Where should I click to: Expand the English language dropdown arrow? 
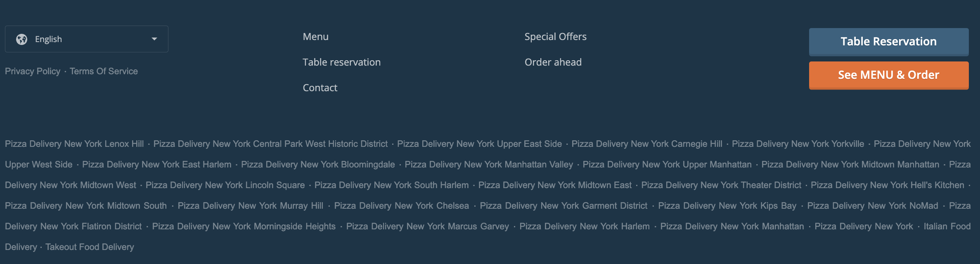(154, 39)
